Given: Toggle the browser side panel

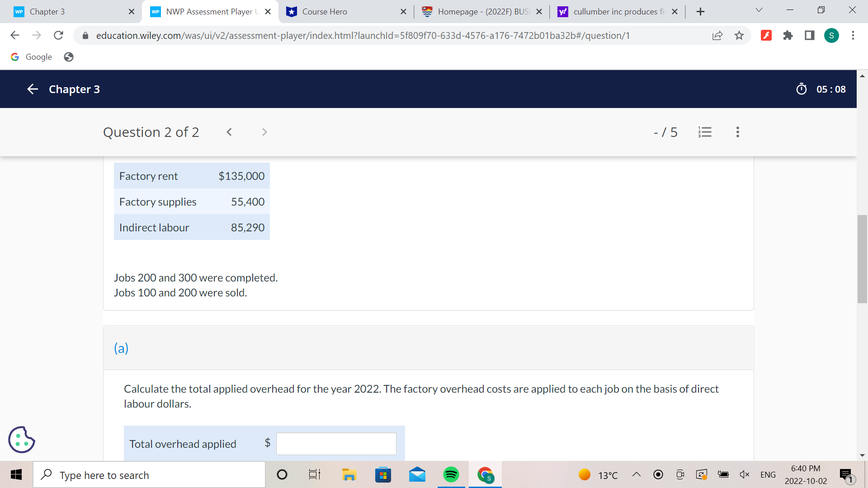Looking at the screenshot, I should click(810, 35).
